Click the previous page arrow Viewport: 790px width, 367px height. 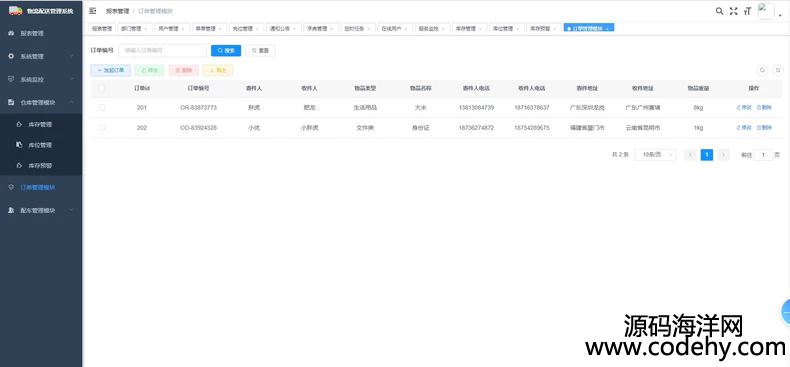(x=690, y=155)
